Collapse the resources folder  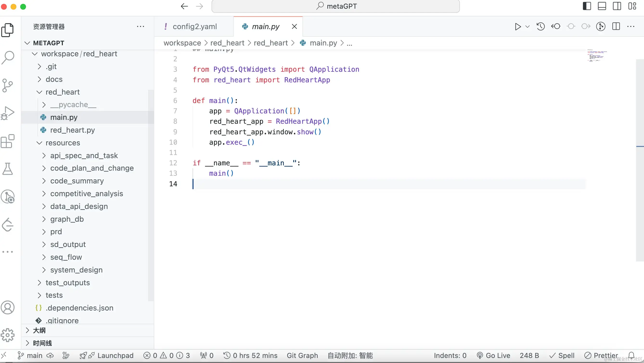tap(63, 143)
